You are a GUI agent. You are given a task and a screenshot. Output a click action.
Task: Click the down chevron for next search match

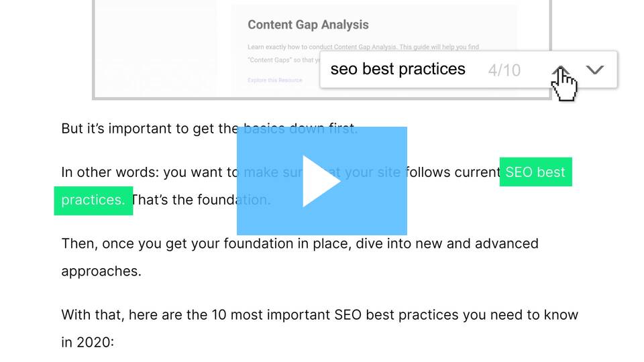coord(594,70)
